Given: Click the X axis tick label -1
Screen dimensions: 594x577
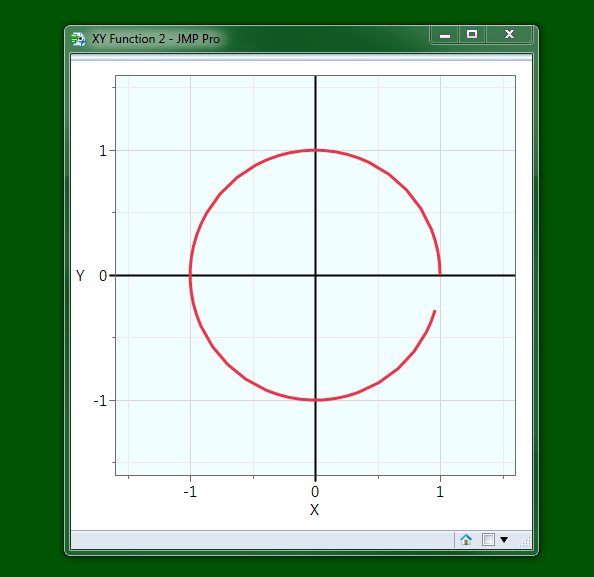Looking at the screenshot, I should 190,492.
